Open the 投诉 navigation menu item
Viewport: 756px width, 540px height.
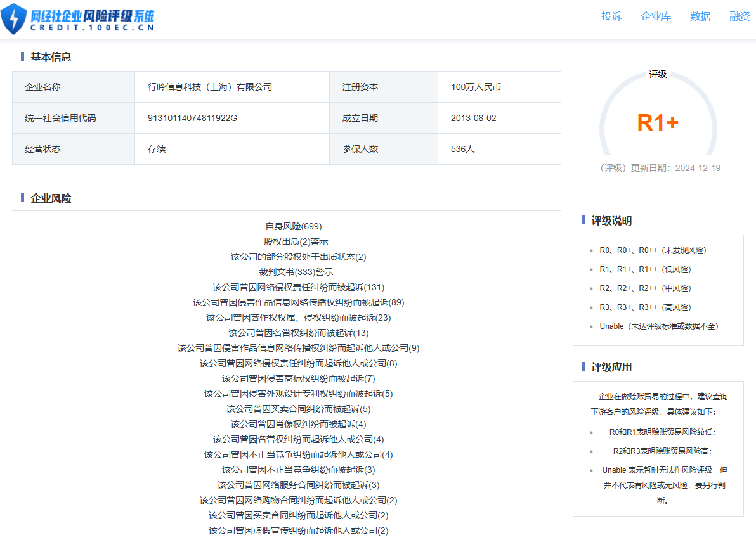611,16
